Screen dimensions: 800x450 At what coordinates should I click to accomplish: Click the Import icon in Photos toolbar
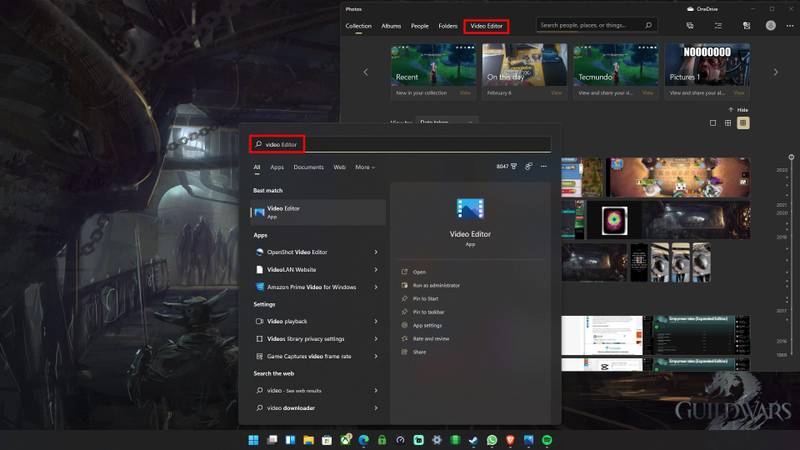pos(690,26)
